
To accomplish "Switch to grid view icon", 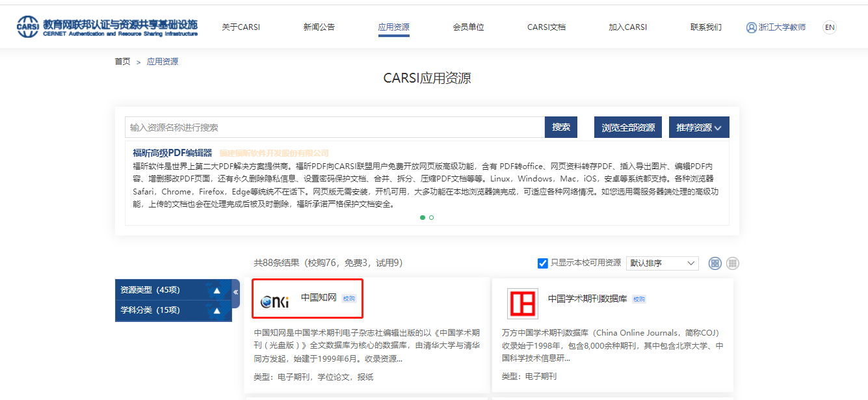I will pyautogui.click(x=715, y=263).
